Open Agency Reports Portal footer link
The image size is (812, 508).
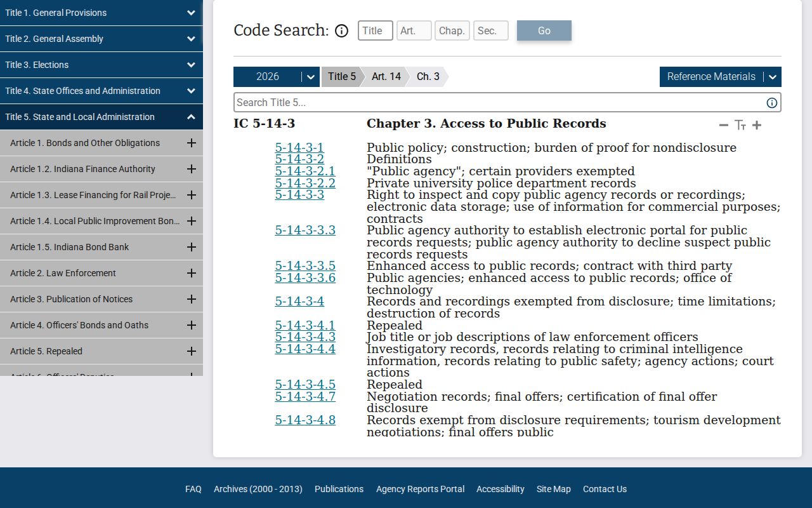[x=420, y=489]
